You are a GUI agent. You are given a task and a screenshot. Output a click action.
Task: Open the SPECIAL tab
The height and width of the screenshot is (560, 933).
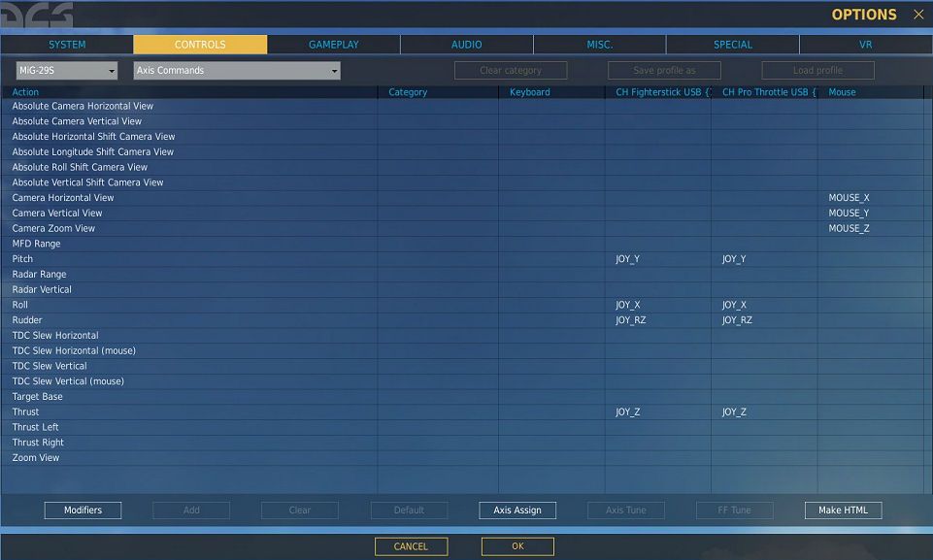pyautogui.click(x=732, y=45)
